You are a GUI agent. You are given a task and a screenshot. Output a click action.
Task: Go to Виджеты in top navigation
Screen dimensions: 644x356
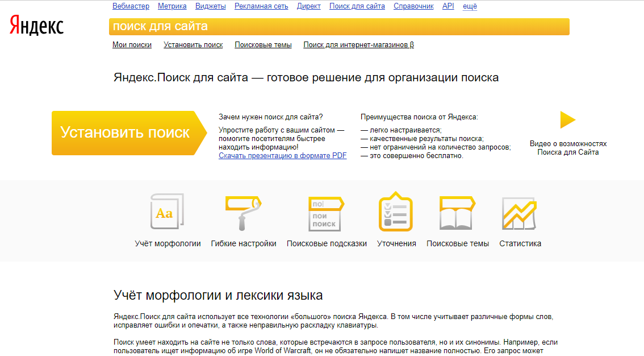coord(210,6)
